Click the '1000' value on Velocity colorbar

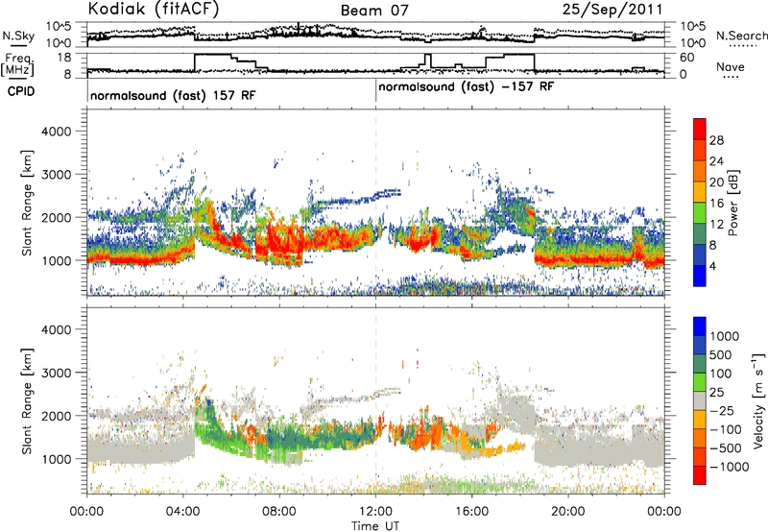725,336
